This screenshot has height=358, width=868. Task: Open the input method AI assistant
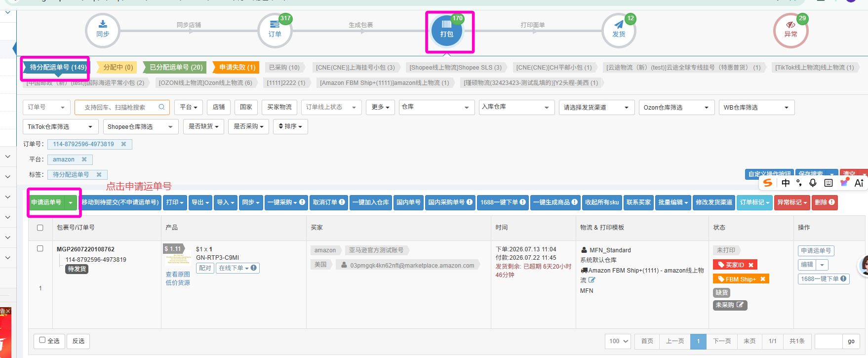coord(859,183)
